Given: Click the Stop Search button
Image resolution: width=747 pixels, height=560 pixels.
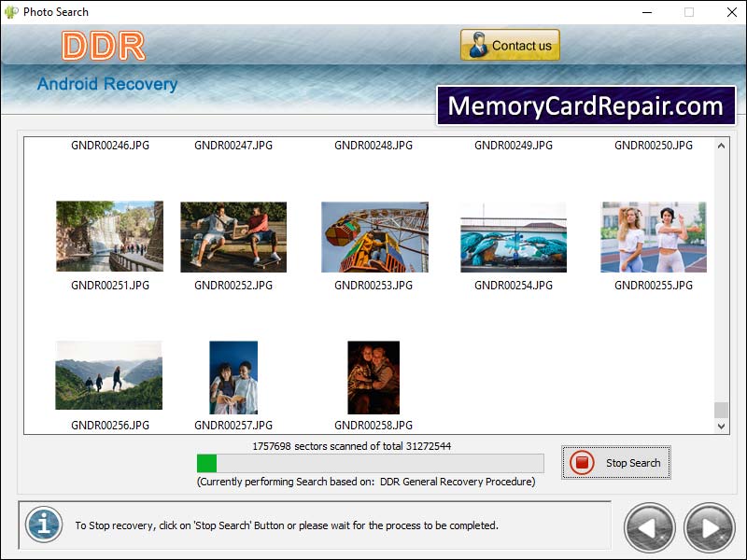Looking at the screenshot, I should click(x=616, y=462).
